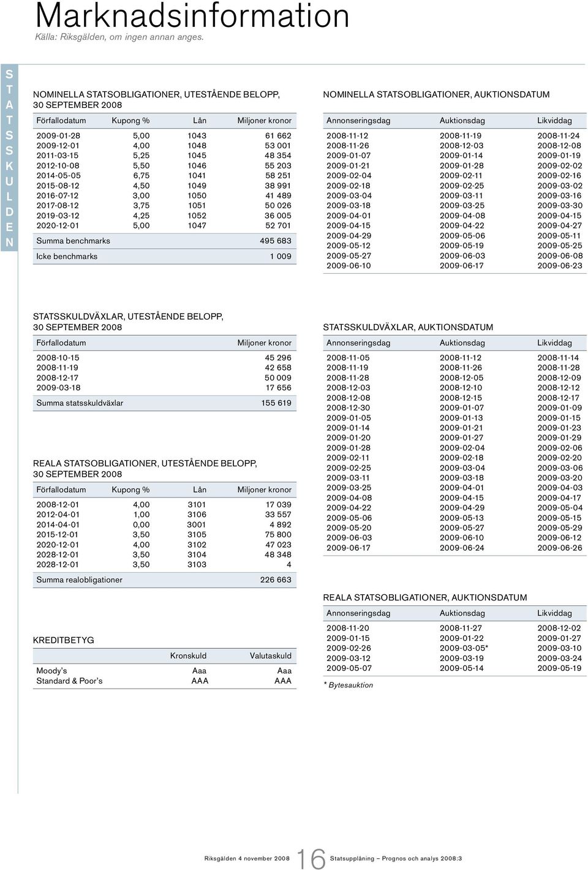Select the maturity date '2017-08-12'
The width and height of the screenshot is (588, 870).
pyautogui.click(x=58, y=205)
